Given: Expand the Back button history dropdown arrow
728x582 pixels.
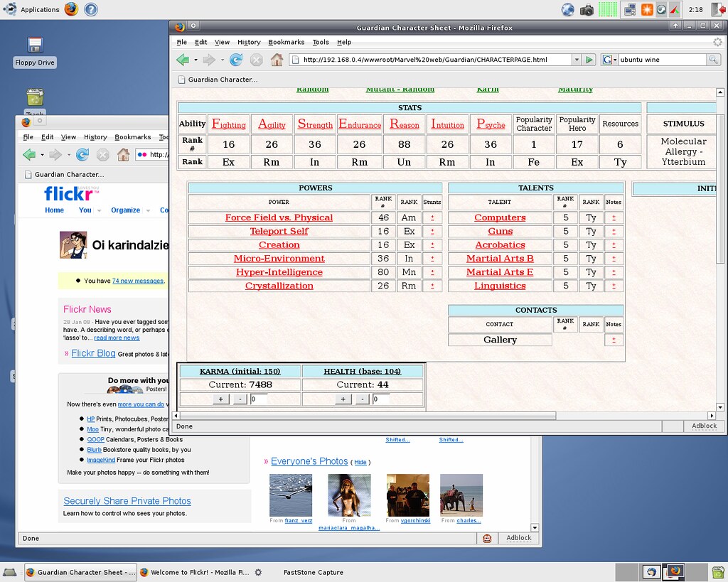Looking at the screenshot, I should 196,60.
